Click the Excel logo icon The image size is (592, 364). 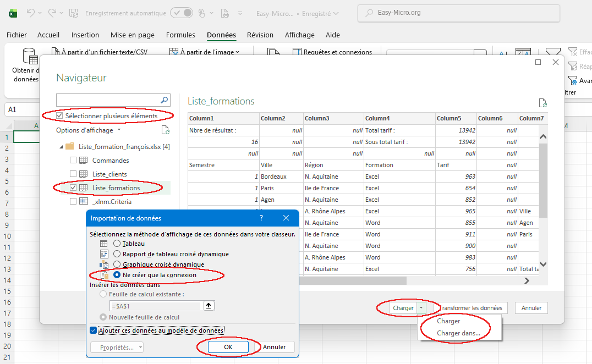[12, 13]
